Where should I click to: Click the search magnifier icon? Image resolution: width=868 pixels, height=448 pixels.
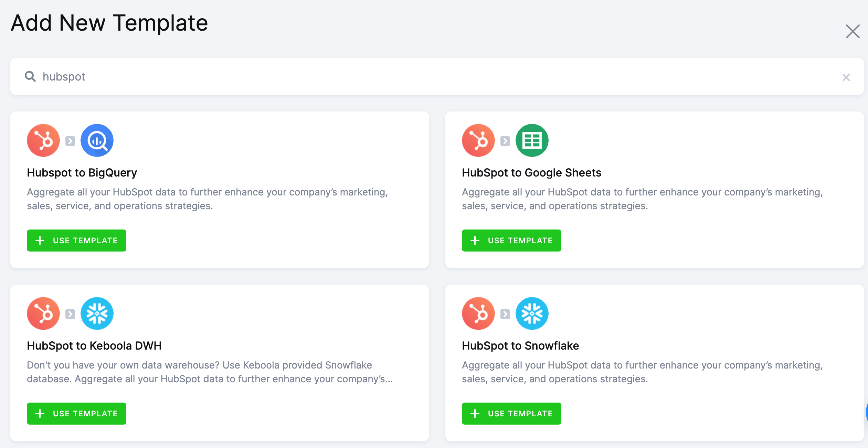click(x=30, y=76)
